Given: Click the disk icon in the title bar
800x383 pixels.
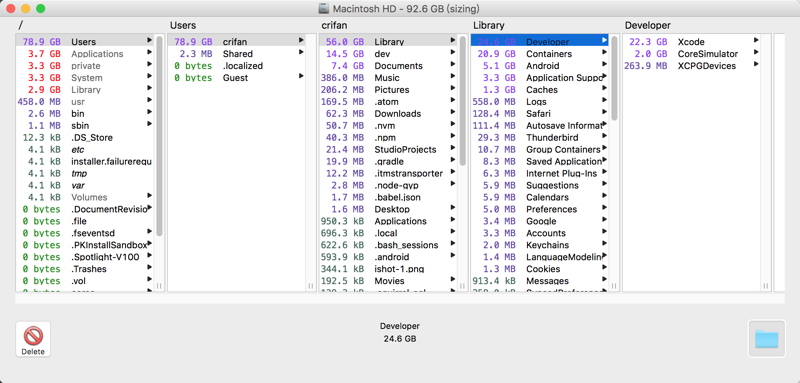Looking at the screenshot, I should pos(323,9).
